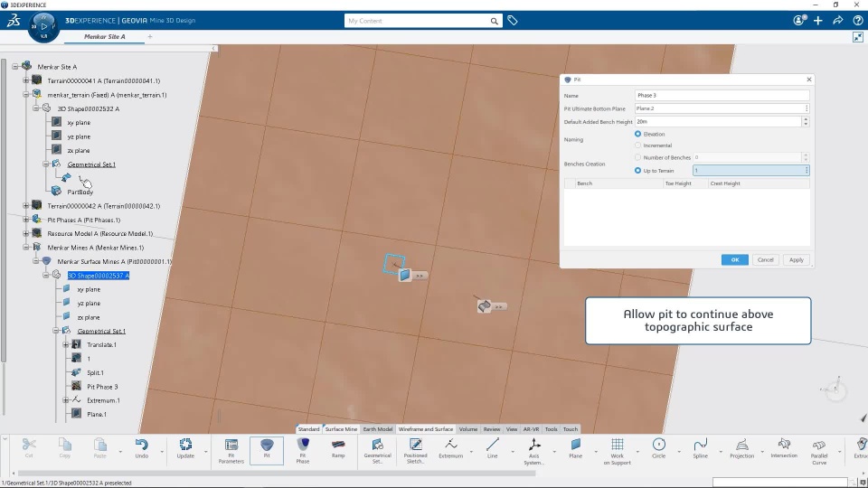Increase the Default Added Bench Height stepper
Screen dimensions: 868x488
tap(806, 119)
